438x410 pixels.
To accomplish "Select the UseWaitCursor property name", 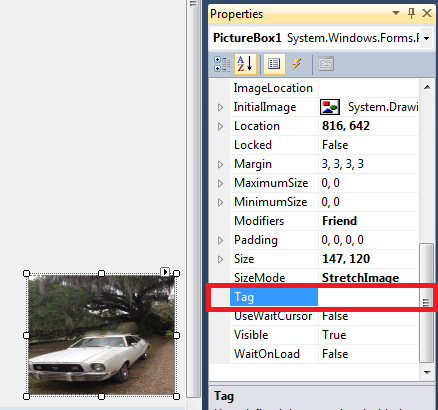I will click(273, 316).
